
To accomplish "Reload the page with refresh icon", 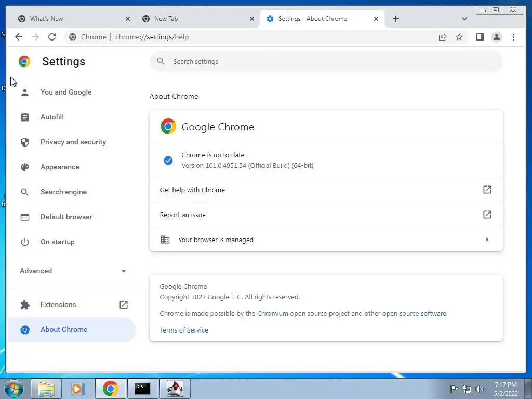I will click(x=52, y=37).
